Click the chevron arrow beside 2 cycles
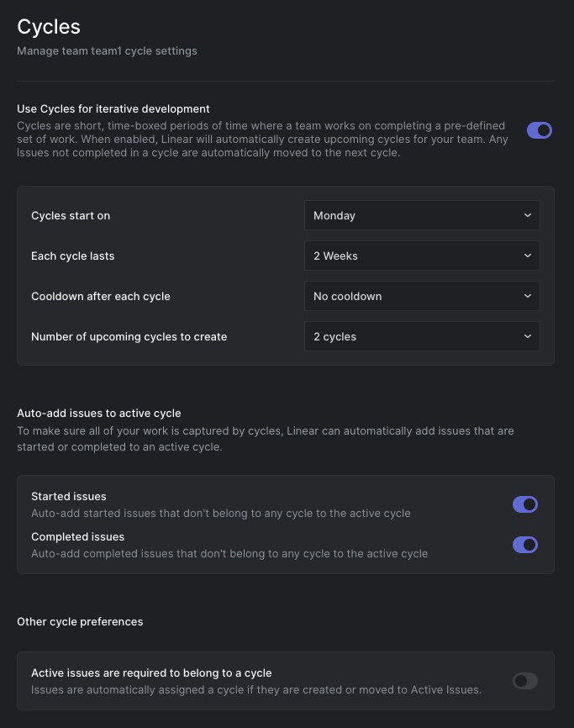Image resolution: width=574 pixels, height=728 pixels. (527, 336)
